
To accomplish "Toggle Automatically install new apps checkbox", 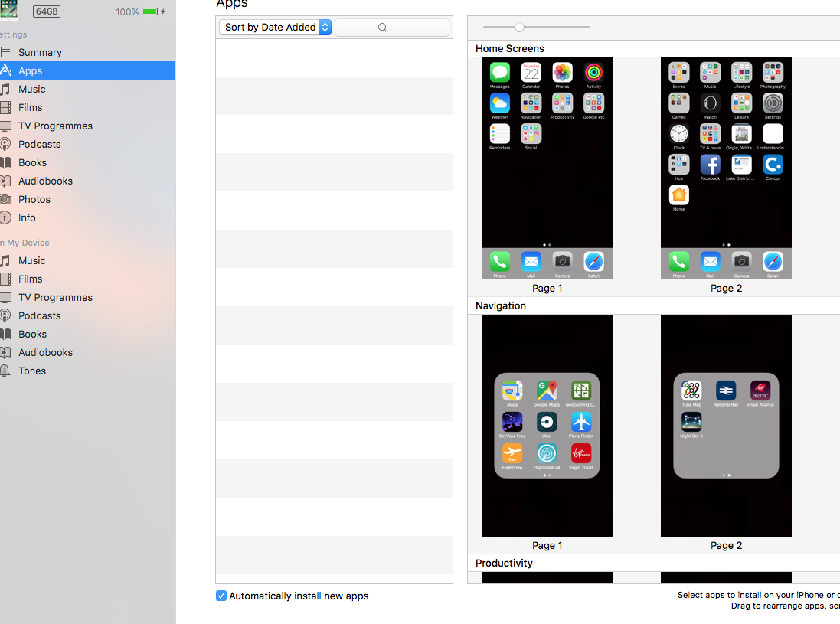I will coord(221,596).
